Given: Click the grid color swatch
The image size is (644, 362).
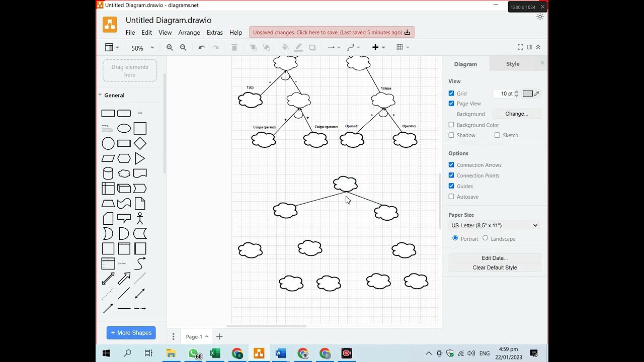Looking at the screenshot, I should pos(527,94).
